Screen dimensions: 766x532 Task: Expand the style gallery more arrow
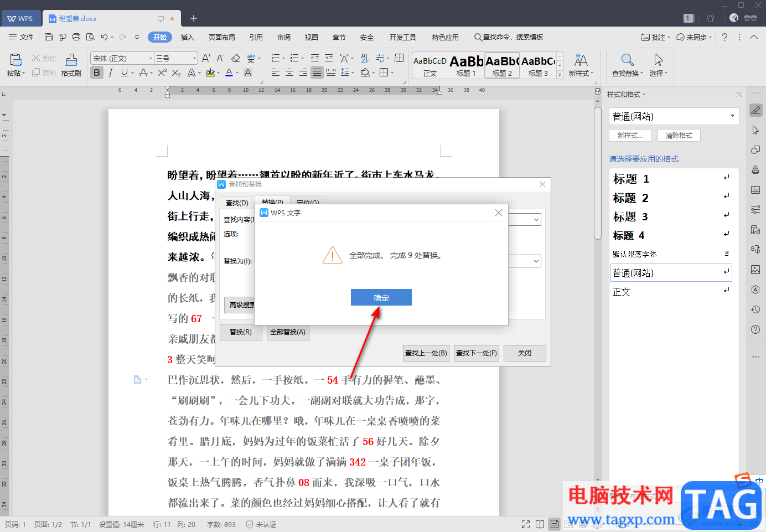560,74
